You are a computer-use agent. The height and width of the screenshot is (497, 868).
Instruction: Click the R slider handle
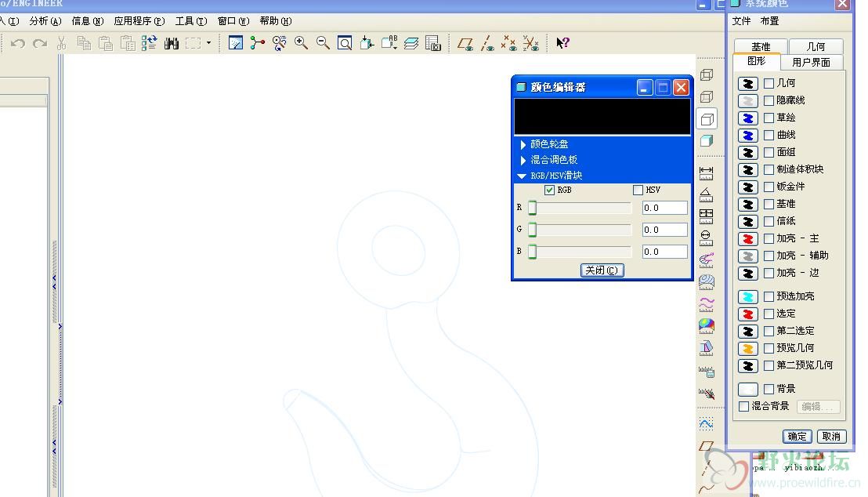click(532, 208)
